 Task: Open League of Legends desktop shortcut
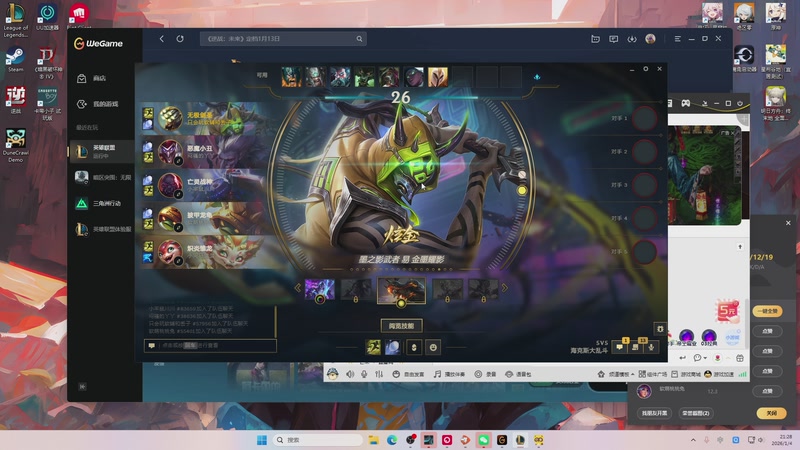point(15,20)
